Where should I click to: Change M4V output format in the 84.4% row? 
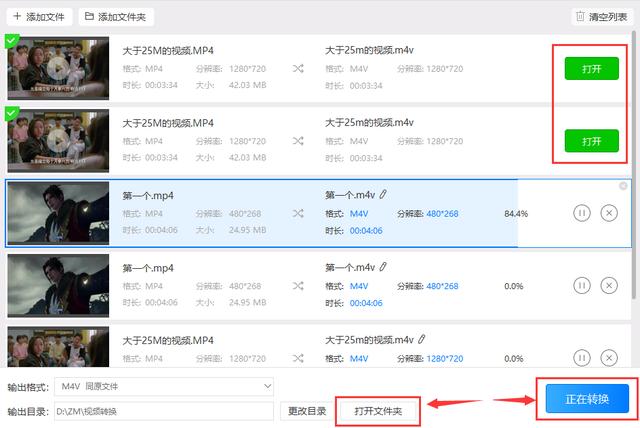pos(359,214)
